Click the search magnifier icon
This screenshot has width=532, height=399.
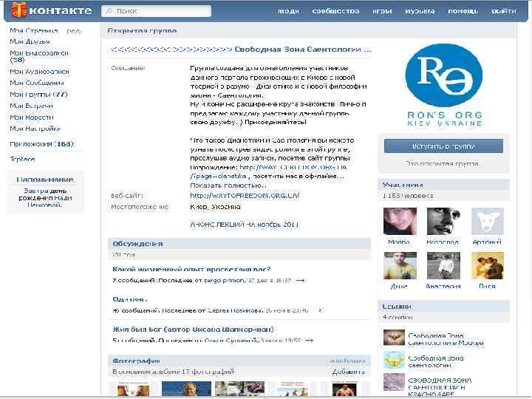tap(109, 11)
